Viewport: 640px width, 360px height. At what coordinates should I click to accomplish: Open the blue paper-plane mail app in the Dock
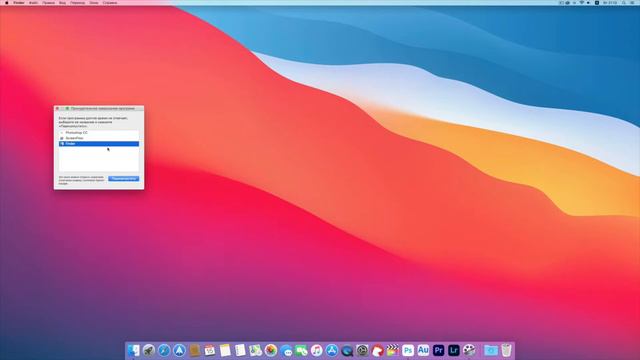179,350
